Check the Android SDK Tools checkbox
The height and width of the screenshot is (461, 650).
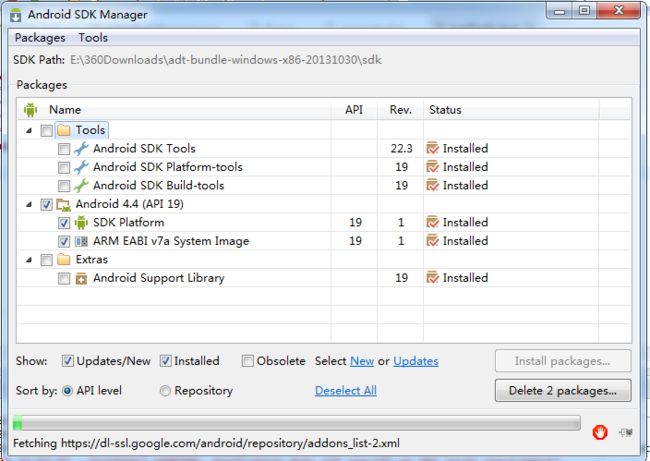point(64,149)
